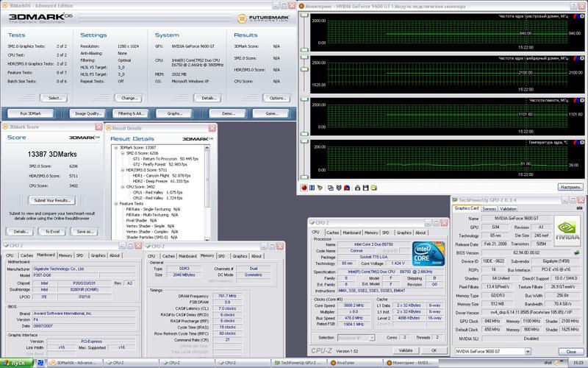Click the BIOS save chip icon in GPU-Z

577,252
